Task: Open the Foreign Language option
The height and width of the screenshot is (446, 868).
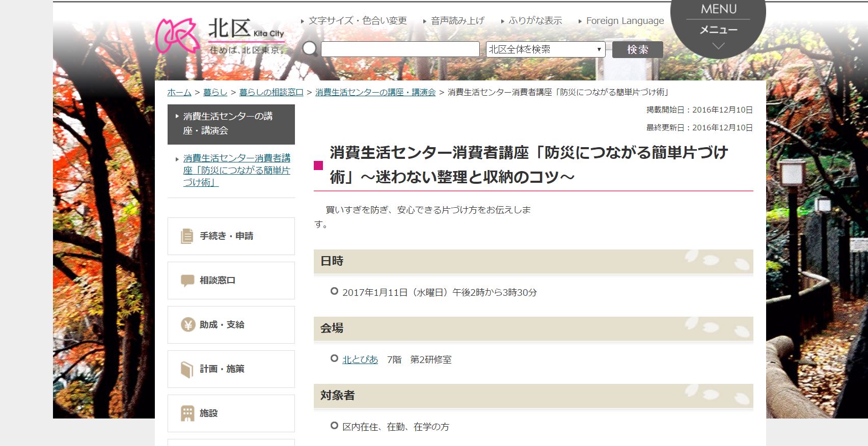Action: (625, 21)
